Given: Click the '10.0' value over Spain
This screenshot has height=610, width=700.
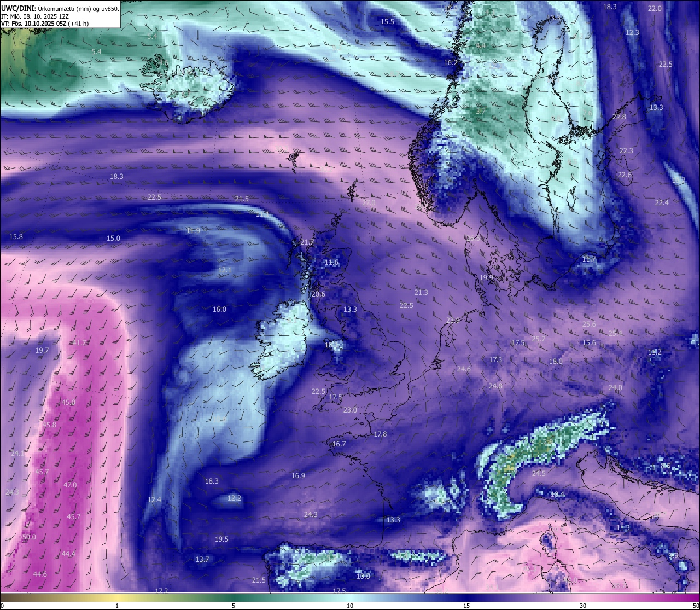Looking at the screenshot, I should tap(363, 577).
